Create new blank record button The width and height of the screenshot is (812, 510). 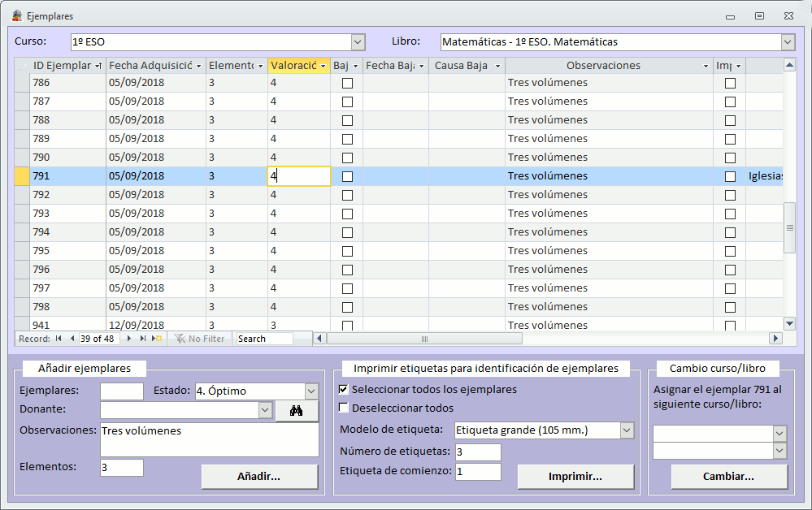(158, 339)
